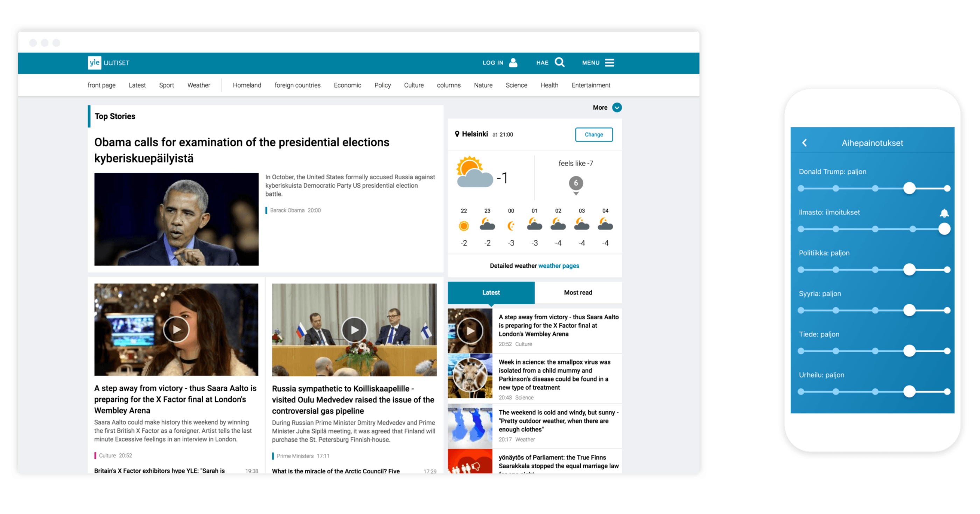Viewport: 980px width, 514px height.
Task: Click the LOG IN person icon
Action: point(513,62)
